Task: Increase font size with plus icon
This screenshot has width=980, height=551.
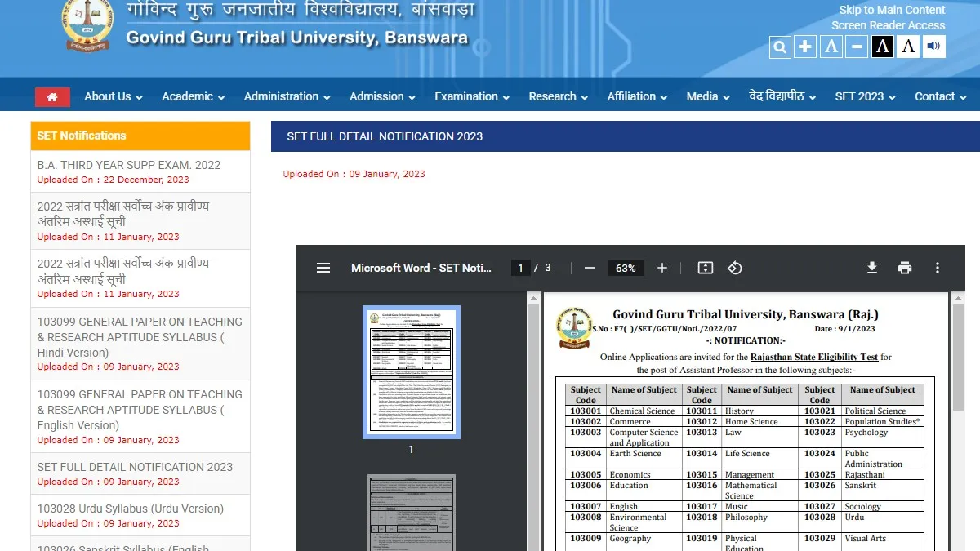Action: coord(805,47)
